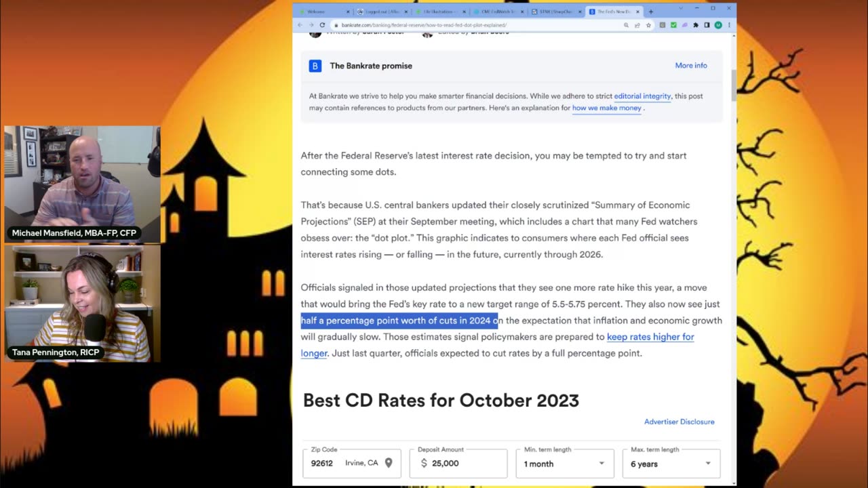Click the Michael Mansfield, MBA-FP, CFP name label
Image resolution: width=868 pixels, height=488 pixels.
point(74,233)
